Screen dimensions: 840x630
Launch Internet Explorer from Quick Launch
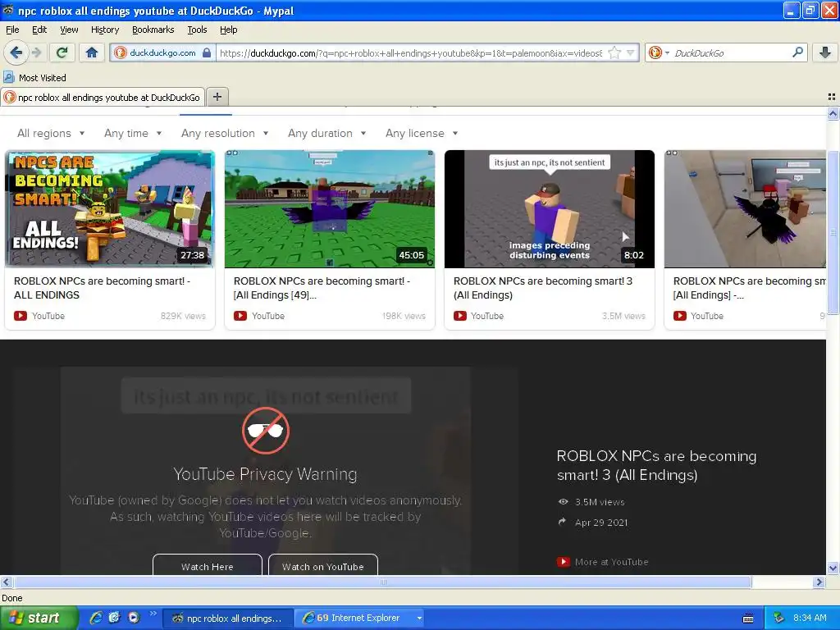tap(96, 618)
